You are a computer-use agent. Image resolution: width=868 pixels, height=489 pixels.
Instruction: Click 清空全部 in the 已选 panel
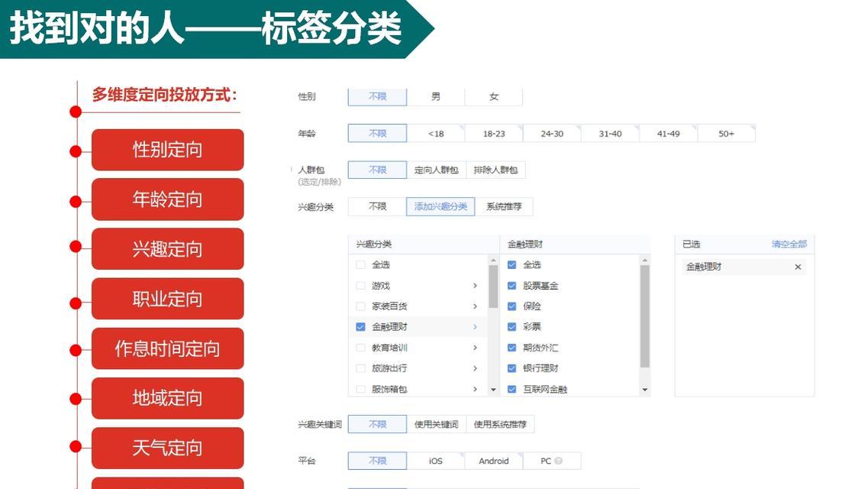click(789, 244)
